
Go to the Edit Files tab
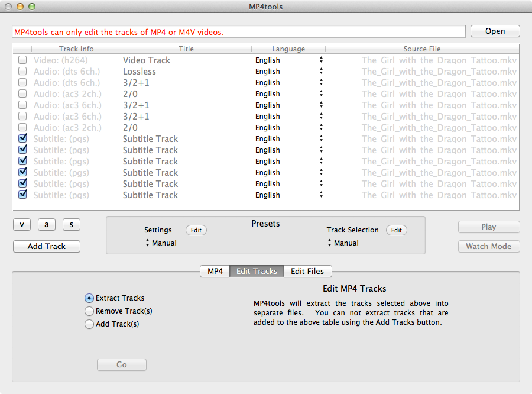pos(307,271)
